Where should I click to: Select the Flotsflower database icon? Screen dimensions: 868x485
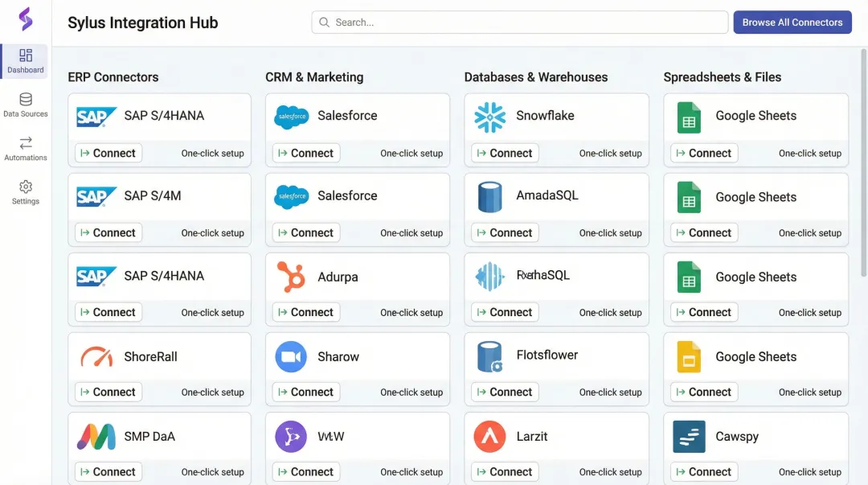(490, 355)
